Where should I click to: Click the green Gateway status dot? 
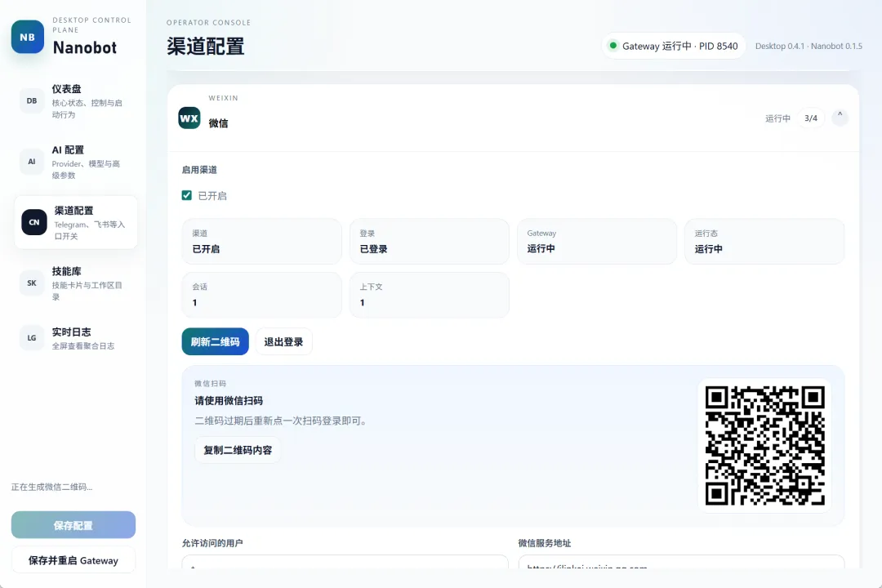pyautogui.click(x=613, y=46)
